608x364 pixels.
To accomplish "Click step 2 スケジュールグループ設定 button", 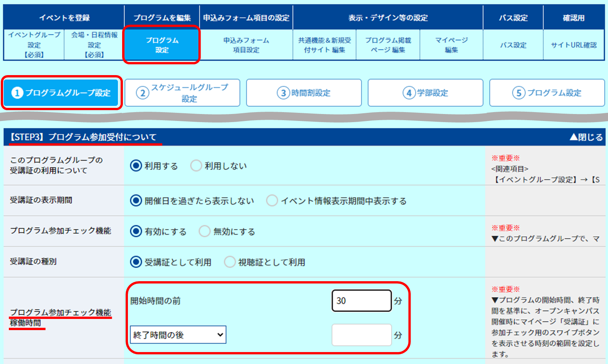I will click(x=182, y=93).
